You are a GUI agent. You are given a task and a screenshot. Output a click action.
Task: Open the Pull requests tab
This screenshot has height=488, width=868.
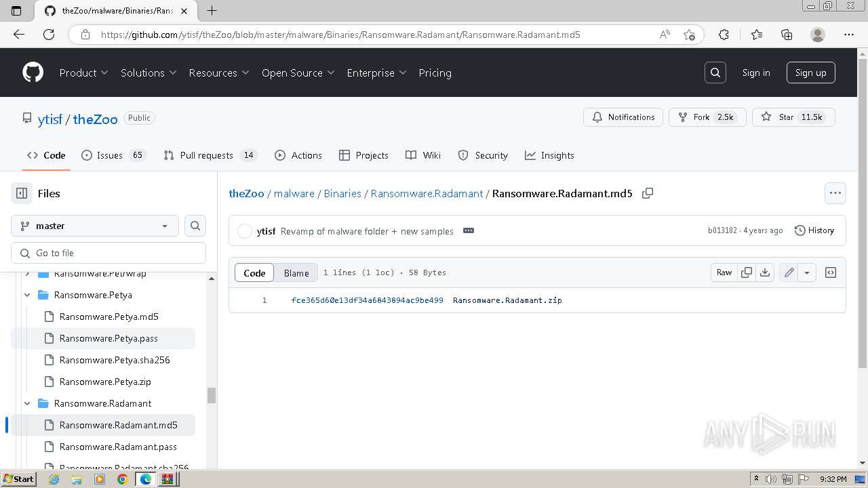tap(210, 155)
